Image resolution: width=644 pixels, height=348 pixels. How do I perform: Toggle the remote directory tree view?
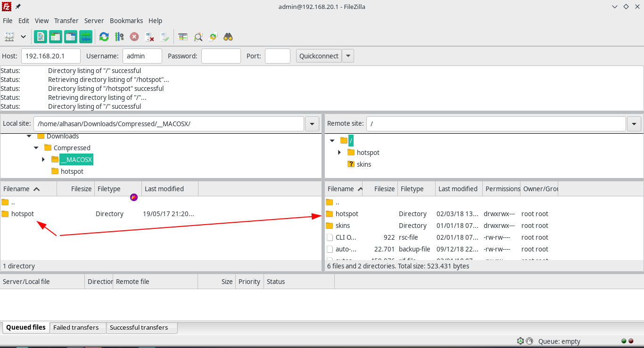[70, 36]
